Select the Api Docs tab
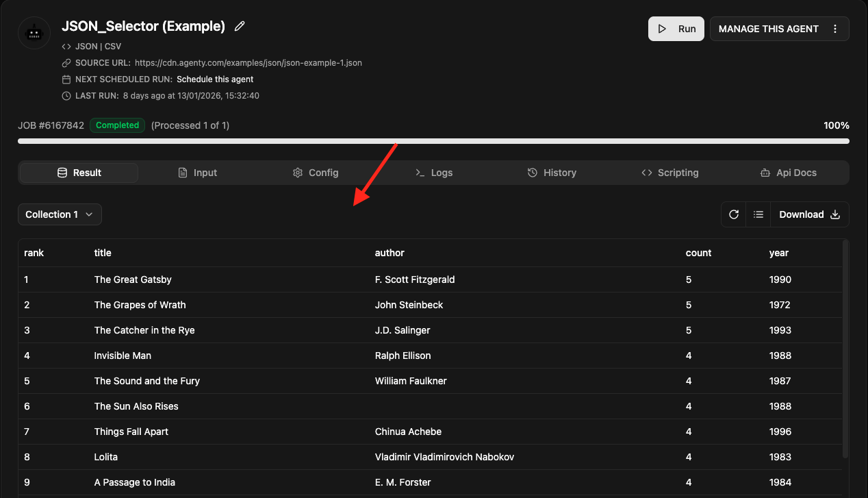The height and width of the screenshot is (498, 868). point(789,173)
